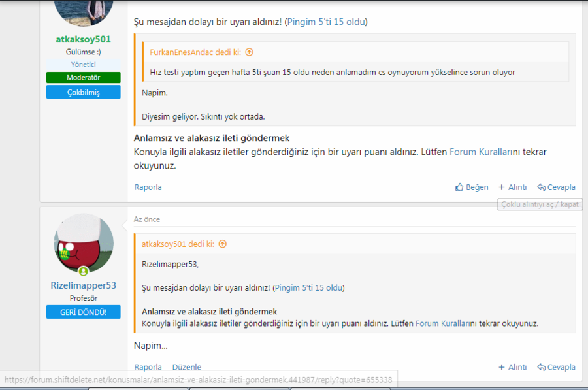Add Rizelimapper53's post to multi-quote with Alıntı
Screen dimensions: 588x390
click(513, 367)
